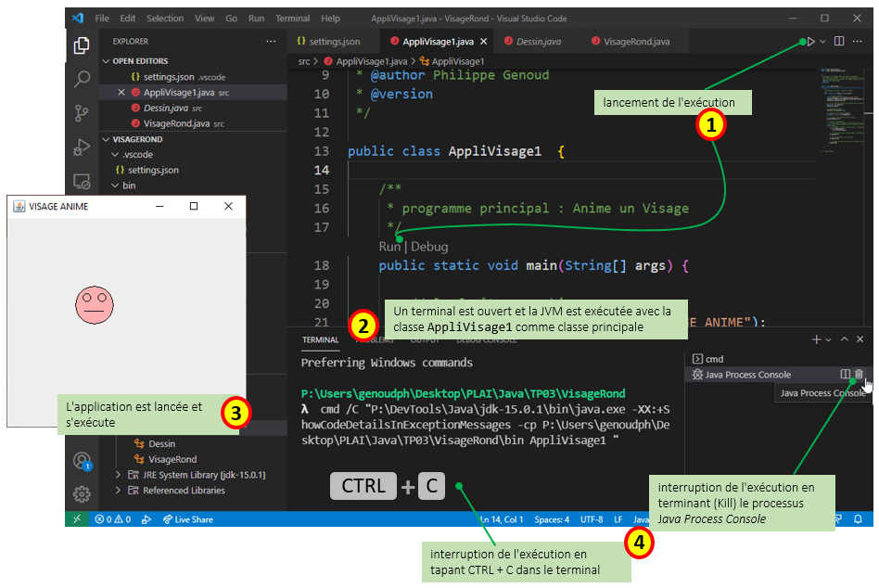This screenshot has width=879, height=588.
Task: Select VisageRond.java in open editors list
Action: [x=176, y=123]
